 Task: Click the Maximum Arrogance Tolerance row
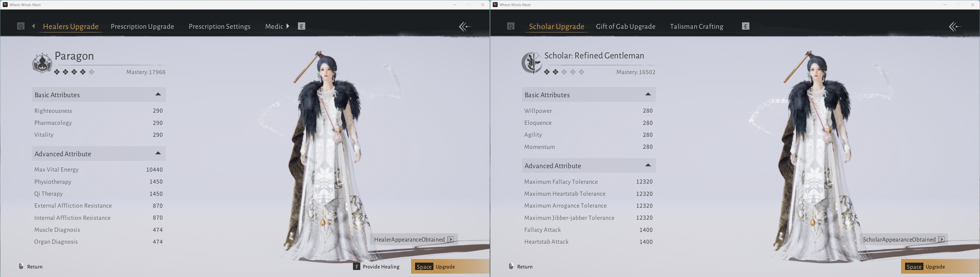588,205
